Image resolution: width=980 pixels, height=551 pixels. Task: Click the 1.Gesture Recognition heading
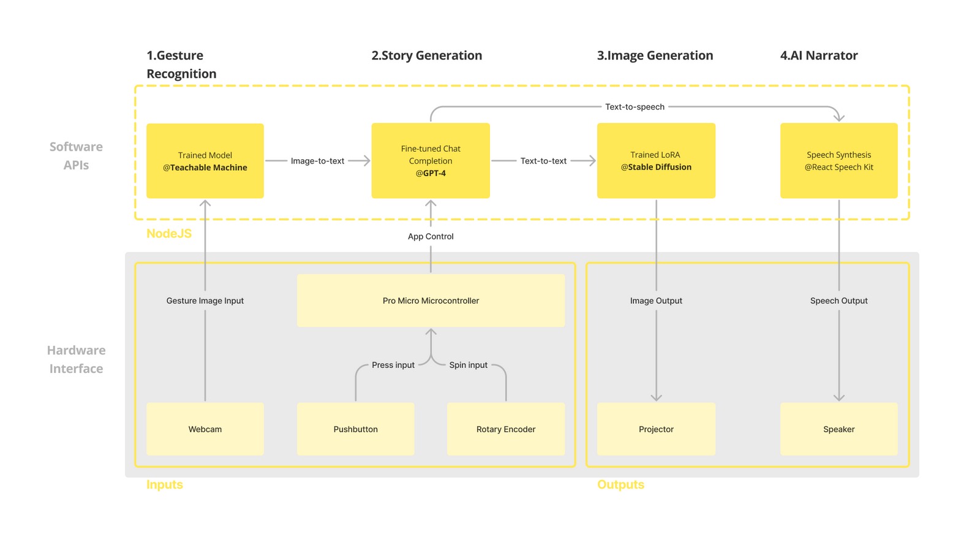pos(181,64)
